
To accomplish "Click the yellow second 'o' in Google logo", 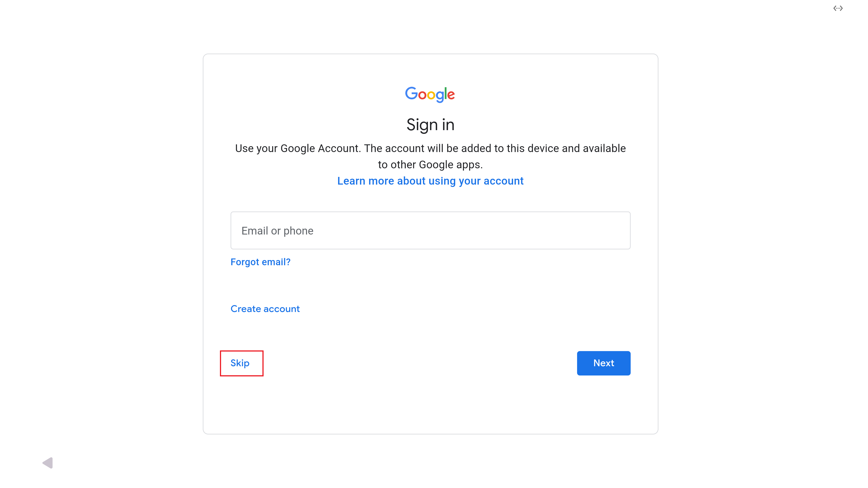I will pos(431,95).
